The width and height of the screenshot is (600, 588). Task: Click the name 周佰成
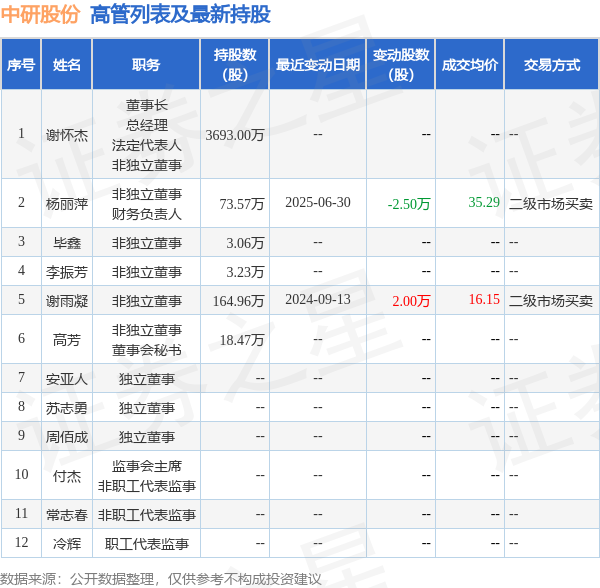pyautogui.click(x=67, y=437)
